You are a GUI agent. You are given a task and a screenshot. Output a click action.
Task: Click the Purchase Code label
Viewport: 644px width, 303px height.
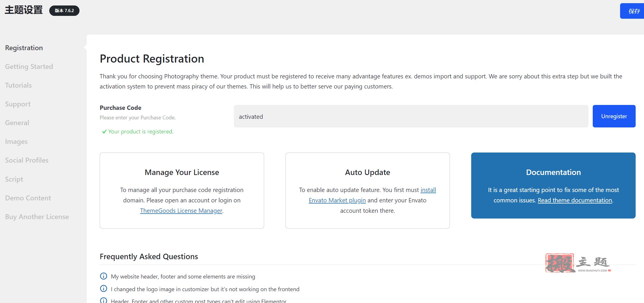pyautogui.click(x=120, y=108)
